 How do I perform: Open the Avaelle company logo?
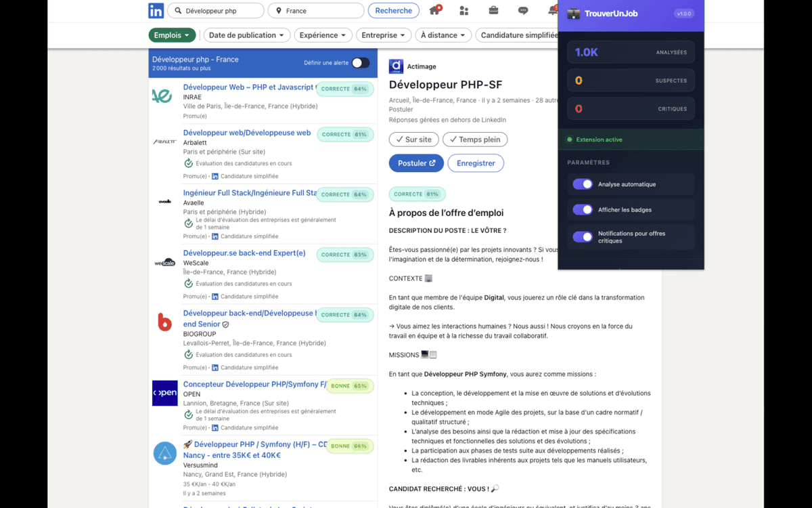tap(164, 201)
